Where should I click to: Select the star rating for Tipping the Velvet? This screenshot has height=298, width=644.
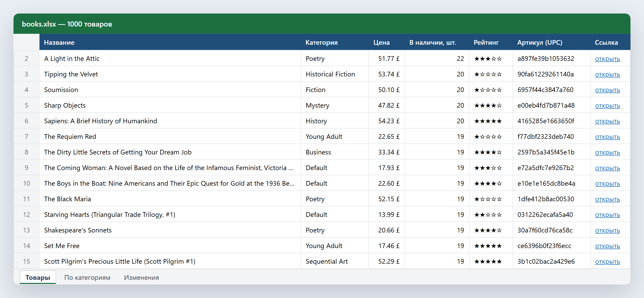[x=488, y=74]
